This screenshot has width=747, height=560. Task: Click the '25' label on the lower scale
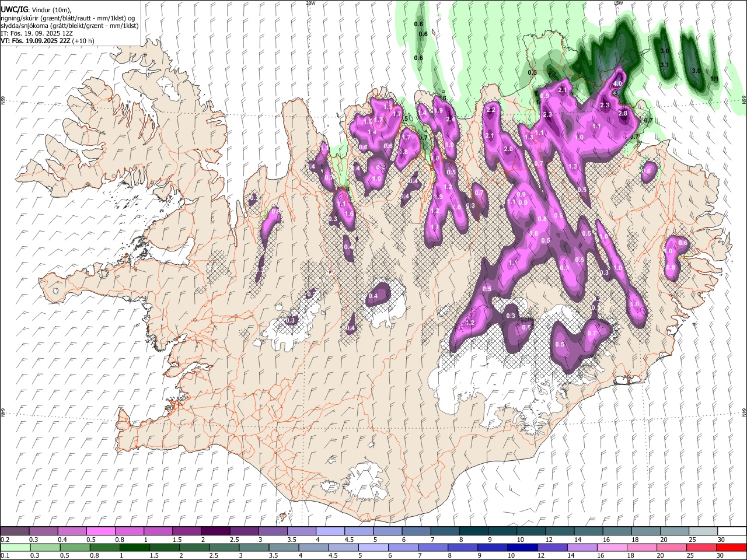point(691,556)
